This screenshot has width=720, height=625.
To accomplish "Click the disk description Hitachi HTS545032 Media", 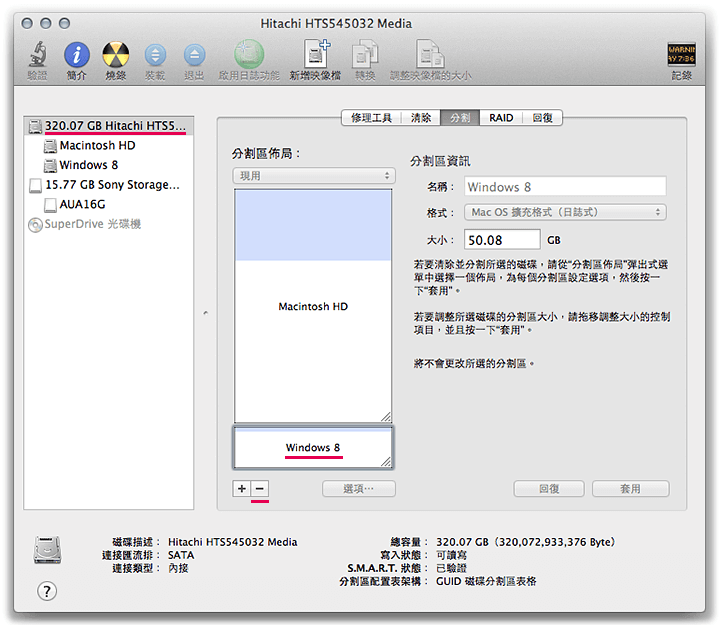I will click(232, 542).
